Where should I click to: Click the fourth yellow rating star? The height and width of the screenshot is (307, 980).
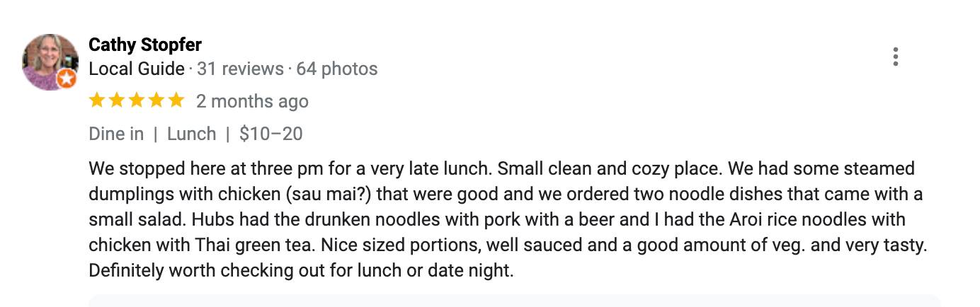(x=156, y=100)
